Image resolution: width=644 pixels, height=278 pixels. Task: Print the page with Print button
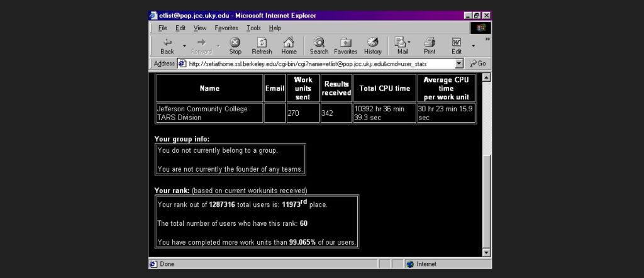429,46
